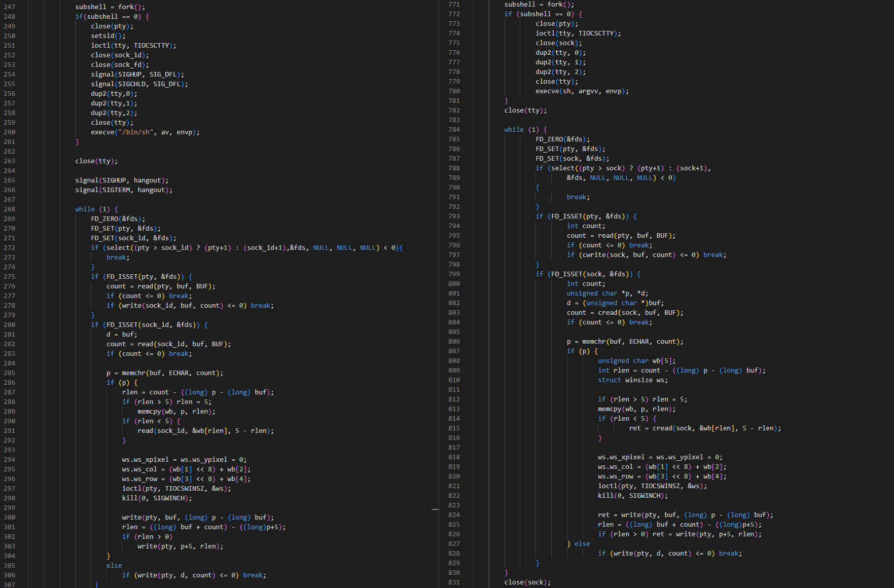Click line number 272 in the left gutter
Viewport: 894px width, 588px height.
(9, 248)
